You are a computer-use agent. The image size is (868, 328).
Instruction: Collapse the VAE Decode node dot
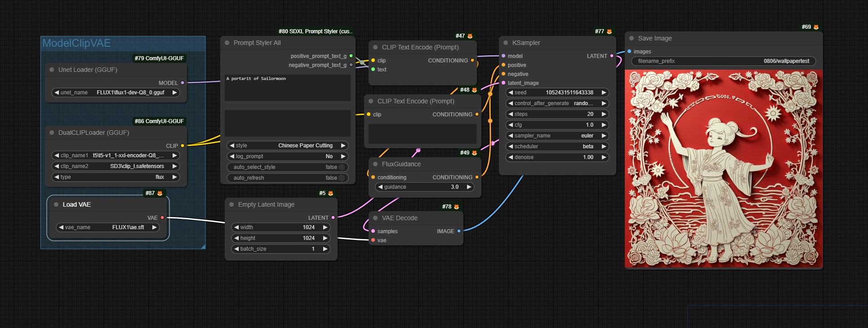pos(375,218)
